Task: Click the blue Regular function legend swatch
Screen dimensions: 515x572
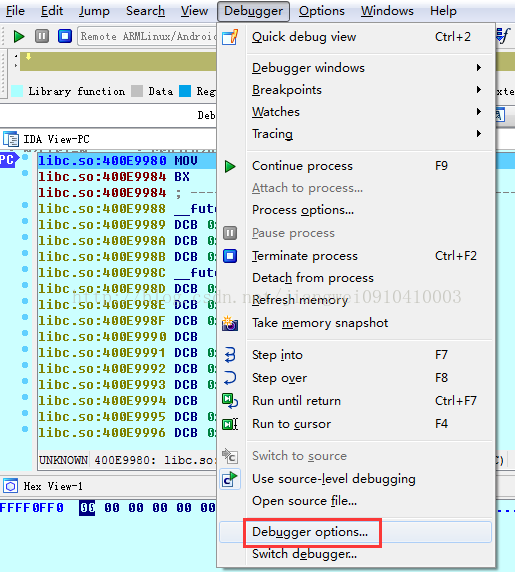Action: point(185,91)
